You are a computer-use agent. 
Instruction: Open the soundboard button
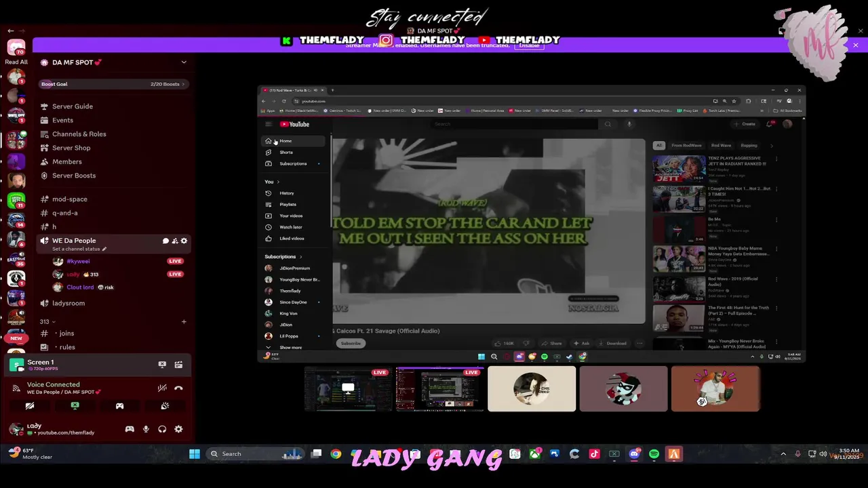(x=165, y=406)
